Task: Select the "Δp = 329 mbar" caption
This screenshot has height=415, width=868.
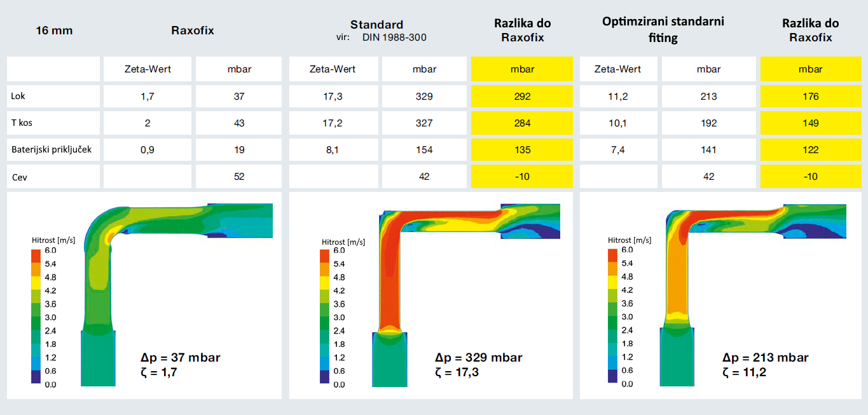Action: [x=478, y=357]
